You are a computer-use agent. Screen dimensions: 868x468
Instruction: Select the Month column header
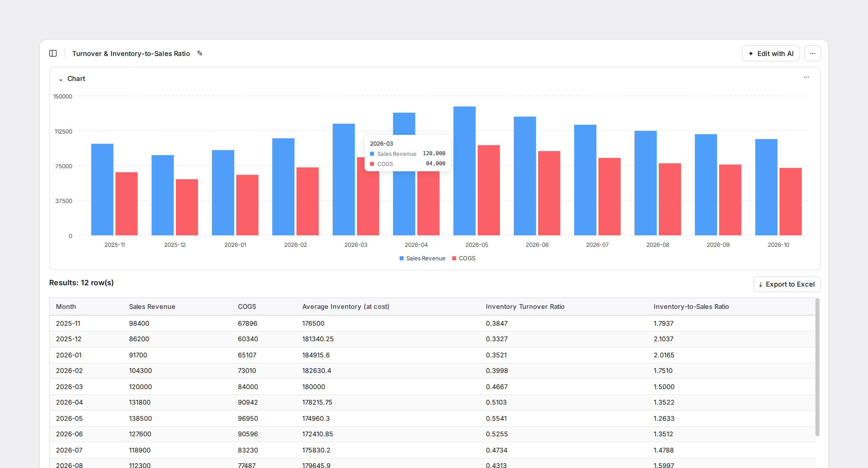coord(66,306)
